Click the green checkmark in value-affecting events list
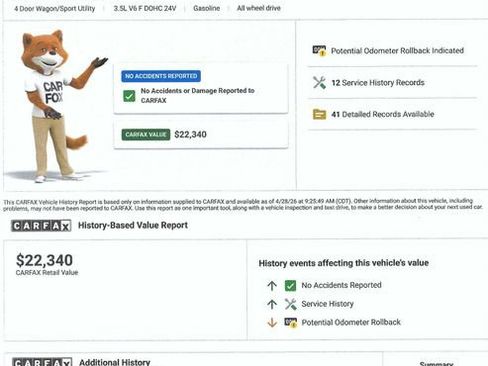This screenshot has width=488, height=366. 290,286
